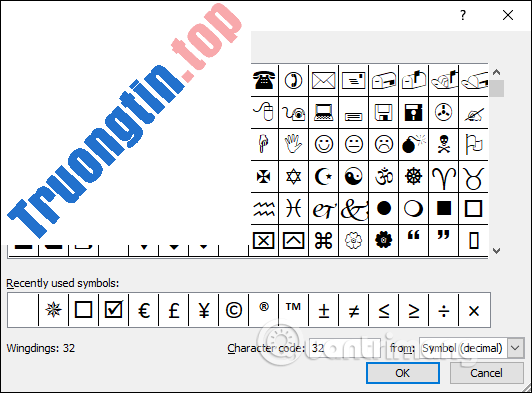Select the open raised hand symbol
The image size is (532, 393).
point(293,144)
